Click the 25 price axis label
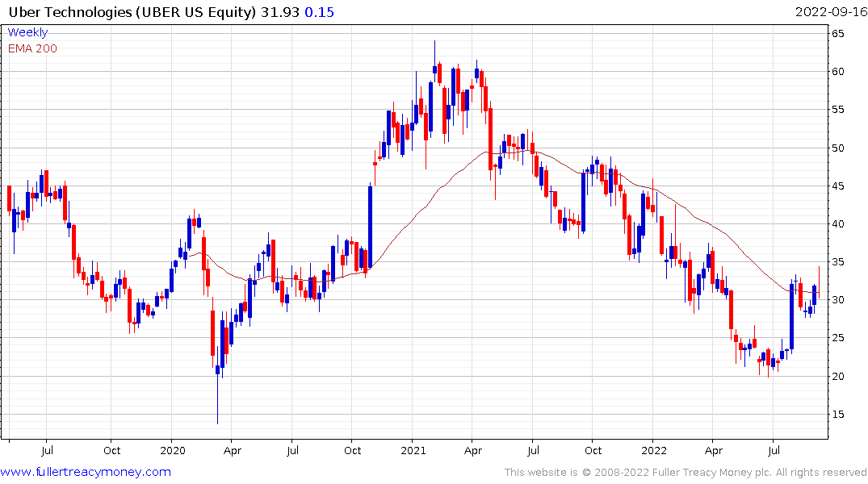Viewport: 868px width, 484px height. (837, 338)
